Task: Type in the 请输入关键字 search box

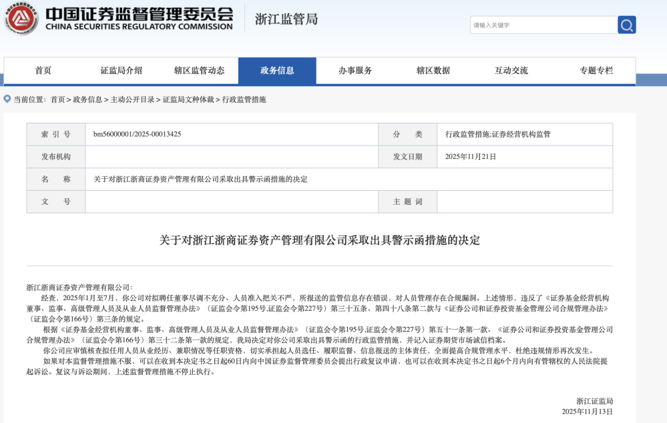Action: click(541, 25)
